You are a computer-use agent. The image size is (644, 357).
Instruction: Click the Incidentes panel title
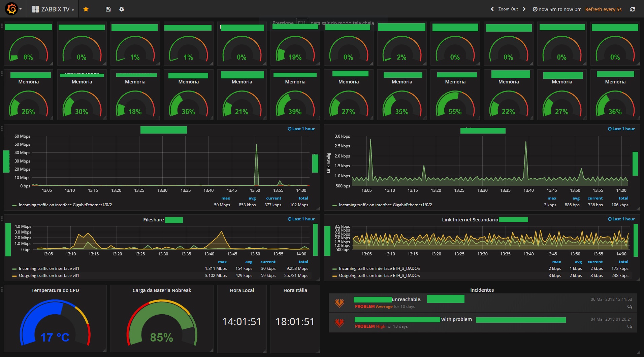pos(482,290)
